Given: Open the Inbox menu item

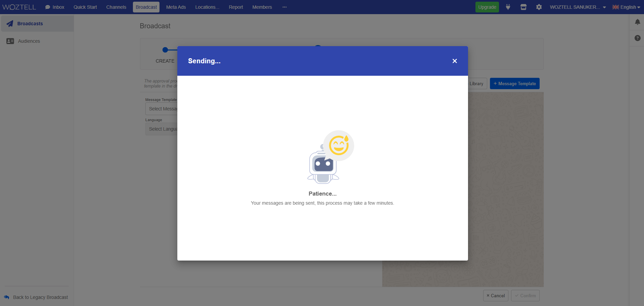Looking at the screenshot, I should coord(55,7).
